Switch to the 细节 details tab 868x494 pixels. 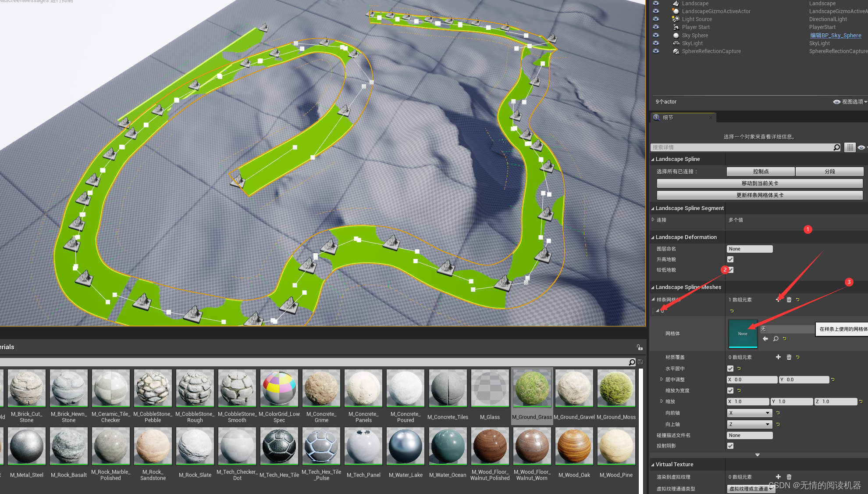[x=668, y=118]
